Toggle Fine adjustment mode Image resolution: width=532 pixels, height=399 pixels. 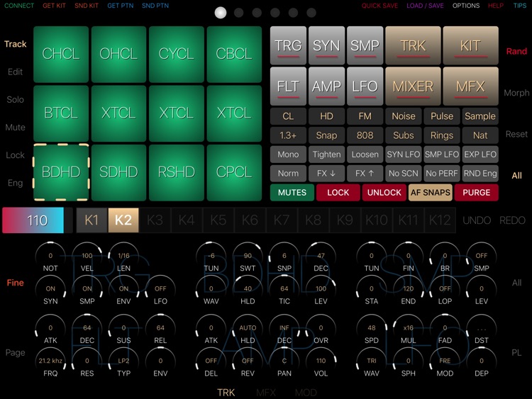pyautogui.click(x=16, y=282)
